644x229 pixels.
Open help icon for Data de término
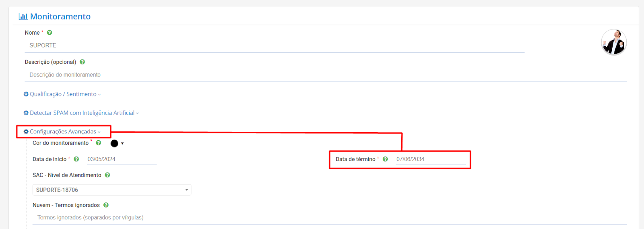click(x=385, y=159)
